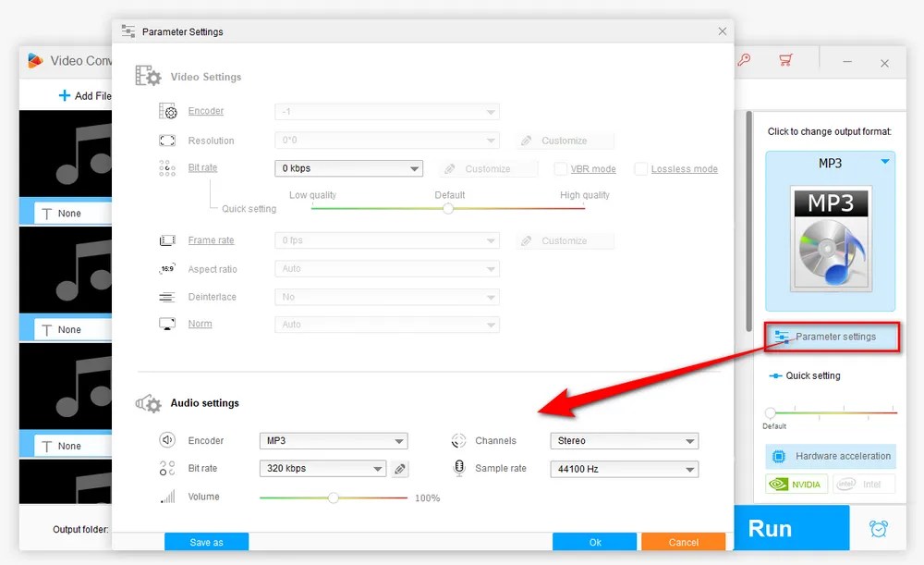Click the Frame rate film icon
This screenshot has width=924, height=565.
click(x=167, y=240)
